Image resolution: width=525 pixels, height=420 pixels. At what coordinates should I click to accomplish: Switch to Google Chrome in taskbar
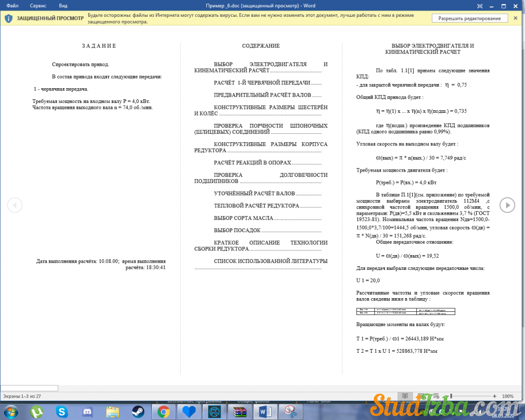coord(163,412)
